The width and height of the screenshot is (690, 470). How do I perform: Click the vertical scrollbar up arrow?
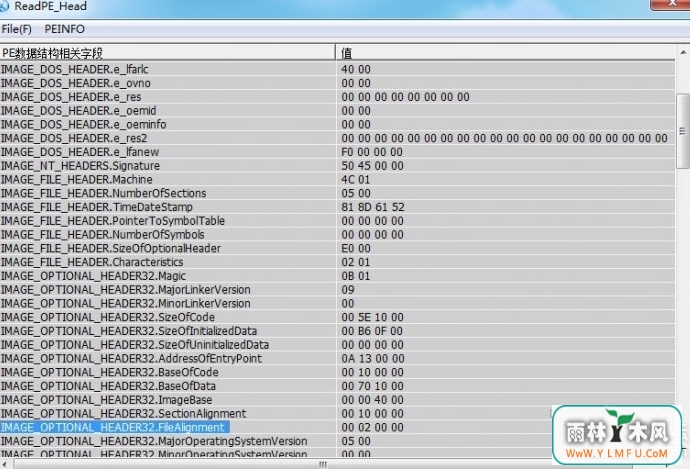pos(683,53)
